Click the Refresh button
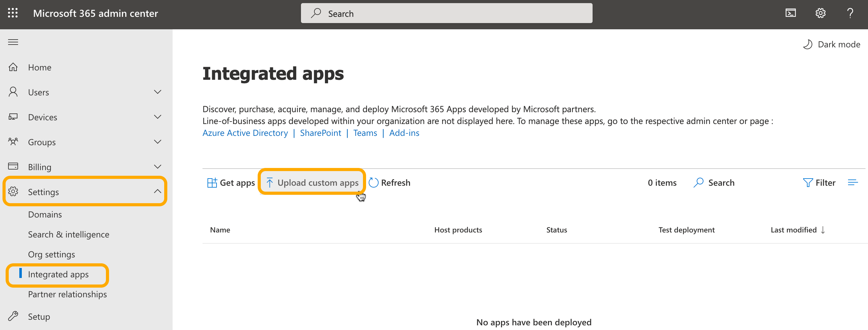Screen dimensions: 868x330 (x=389, y=183)
